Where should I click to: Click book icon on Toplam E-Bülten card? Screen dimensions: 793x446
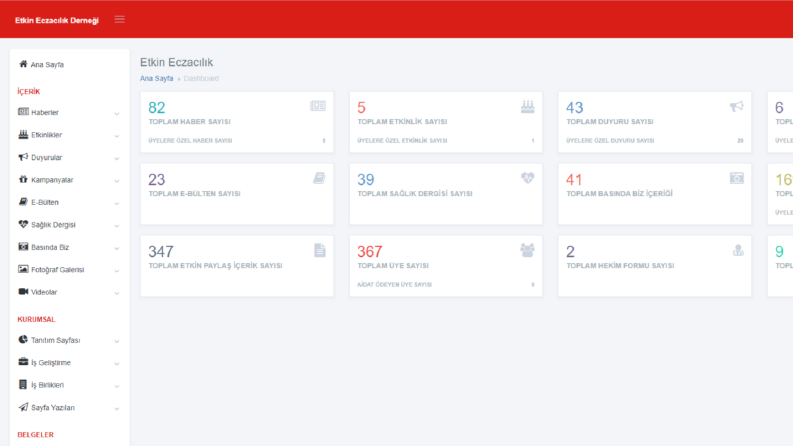pyautogui.click(x=319, y=178)
